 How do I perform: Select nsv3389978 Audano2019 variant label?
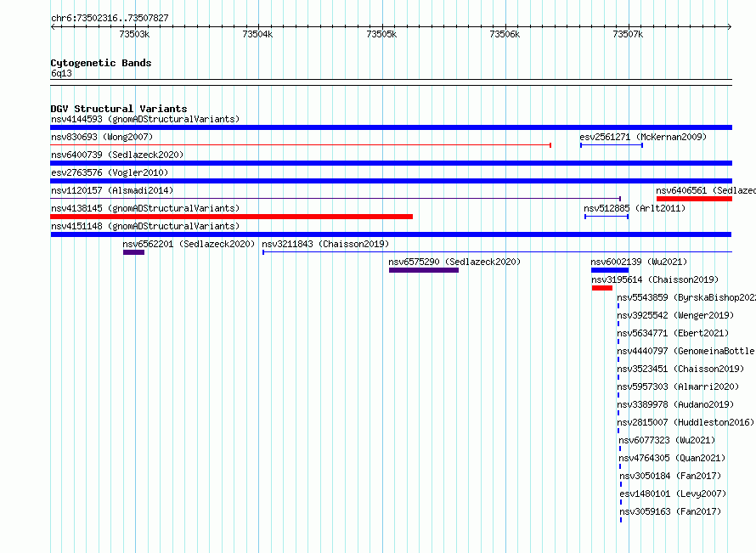(675, 404)
